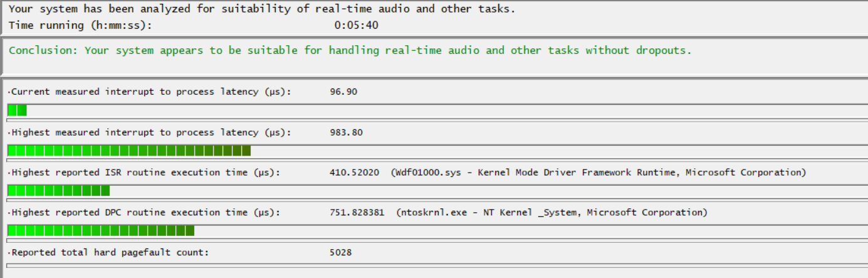Click the ntoskrnl.exe driver description
Viewport: 868px width, 278px height.
pos(552,213)
